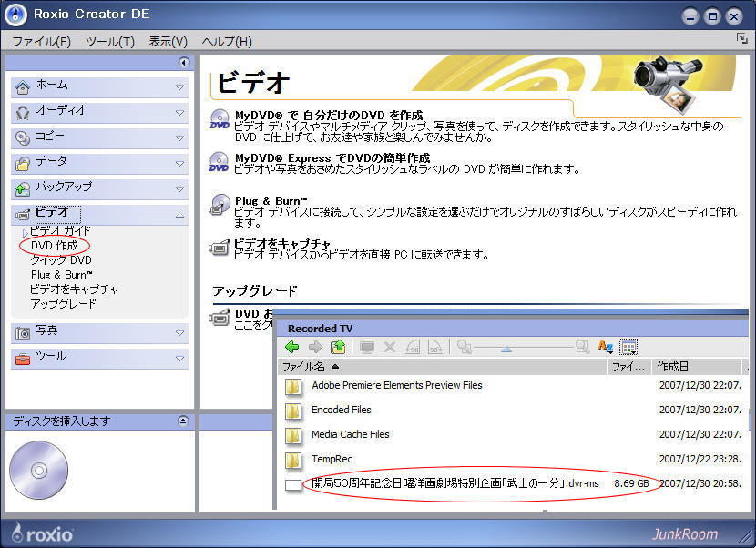This screenshot has height=548, width=756.
Task: Click the monitor preview icon in the toolbar
Action: 367,347
